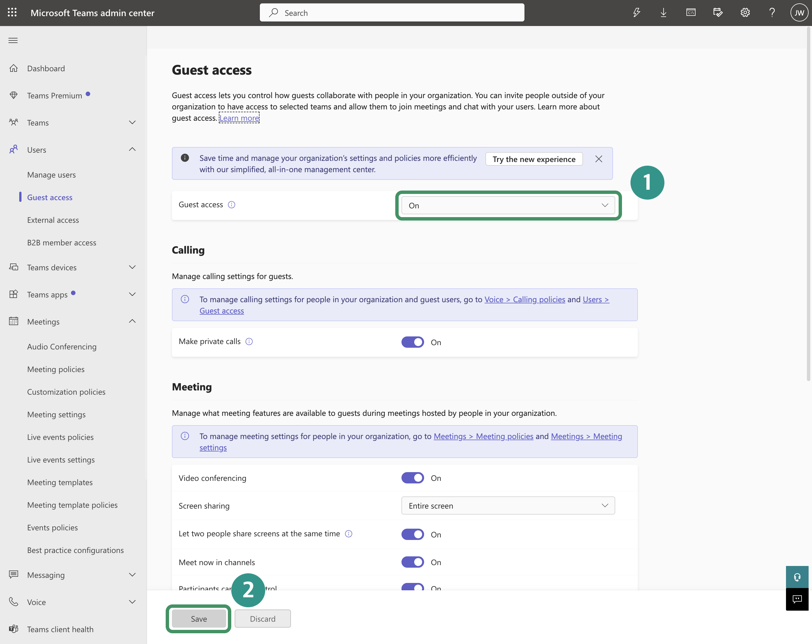Click the info icon beside Guest access label
This screenshot has width=812, height=644.
click(x=232, y=204)
